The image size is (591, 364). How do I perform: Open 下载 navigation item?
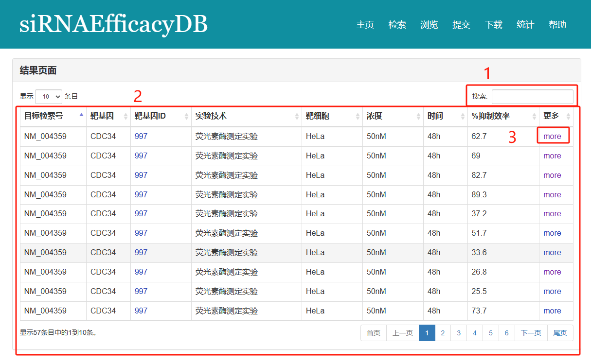click(493, 25)
